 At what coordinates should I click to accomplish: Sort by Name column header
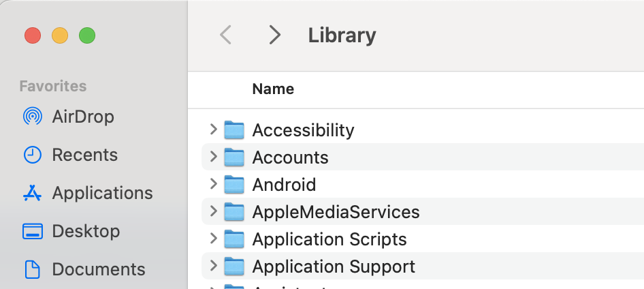[x=273, y=89]
